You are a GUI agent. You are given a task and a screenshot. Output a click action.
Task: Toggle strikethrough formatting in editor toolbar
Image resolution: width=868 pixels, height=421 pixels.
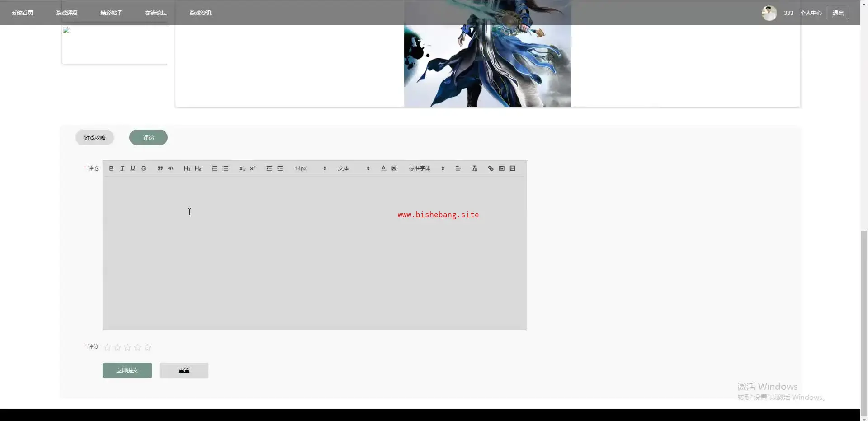click(144, 168)
